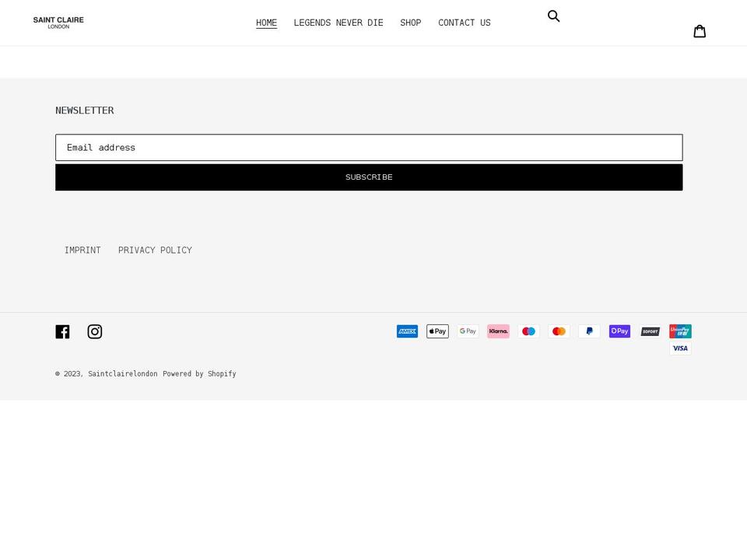Click the Klarna payment icon
Viewport: 747px width, 560px height.
[x=498, y=331]
